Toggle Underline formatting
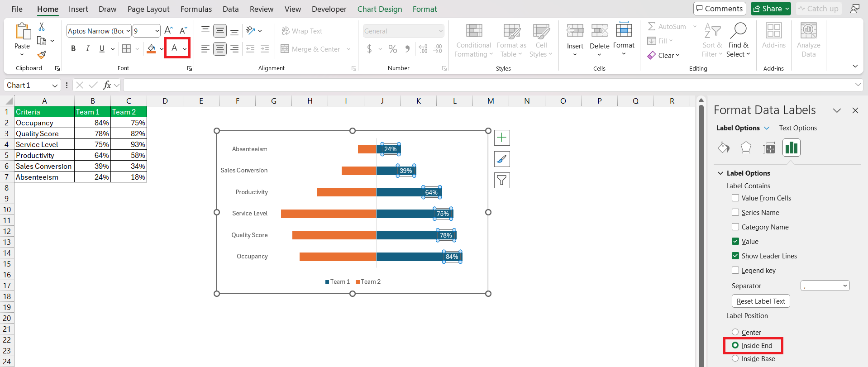868x367 pixels. (102, 49)
